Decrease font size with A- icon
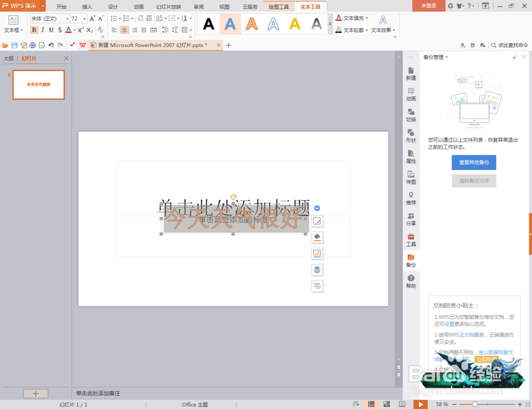The width and height of the screenshot is (532, 409). 101,18
